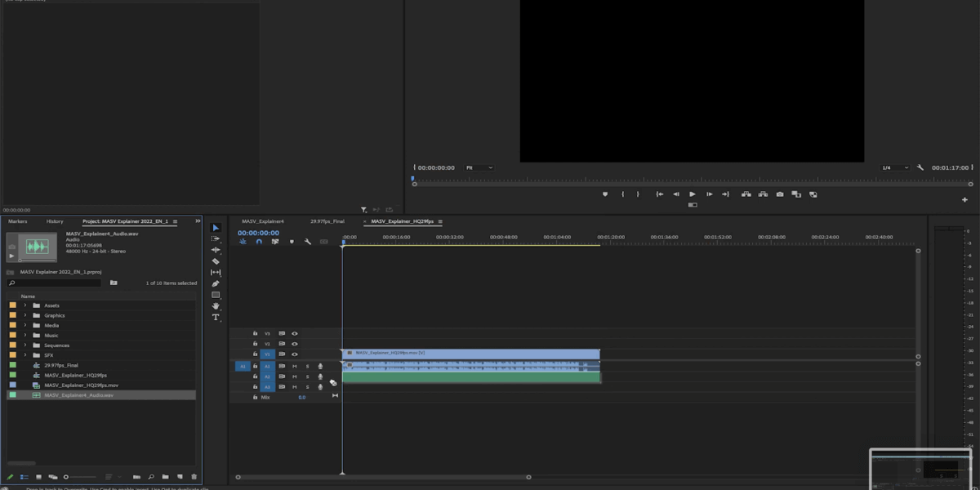Image resolution: width=980 pixels, height=490 pixels.
Task: Expand the Graphics bin
Action: coord(25,315)
